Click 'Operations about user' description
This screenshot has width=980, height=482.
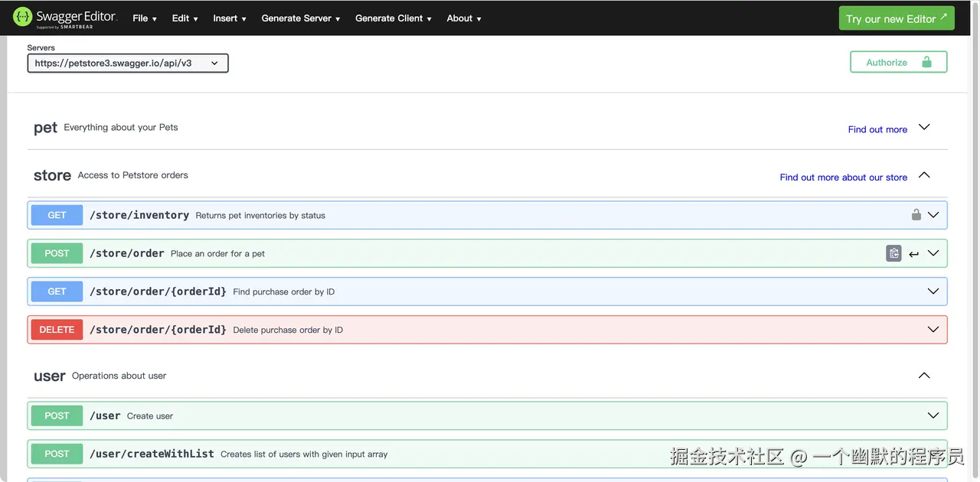pos(119,376)
